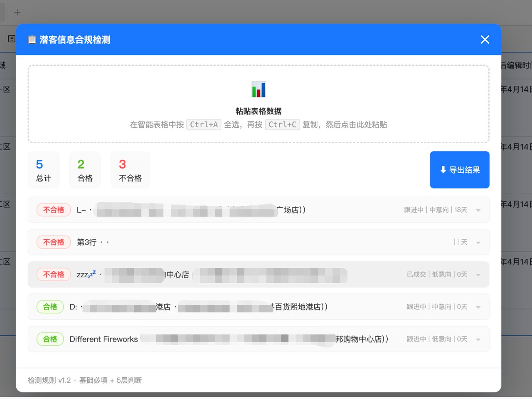Expand the D: 港店 row chevron
This screenshot has height=399, width=532.
click(478, 307)
